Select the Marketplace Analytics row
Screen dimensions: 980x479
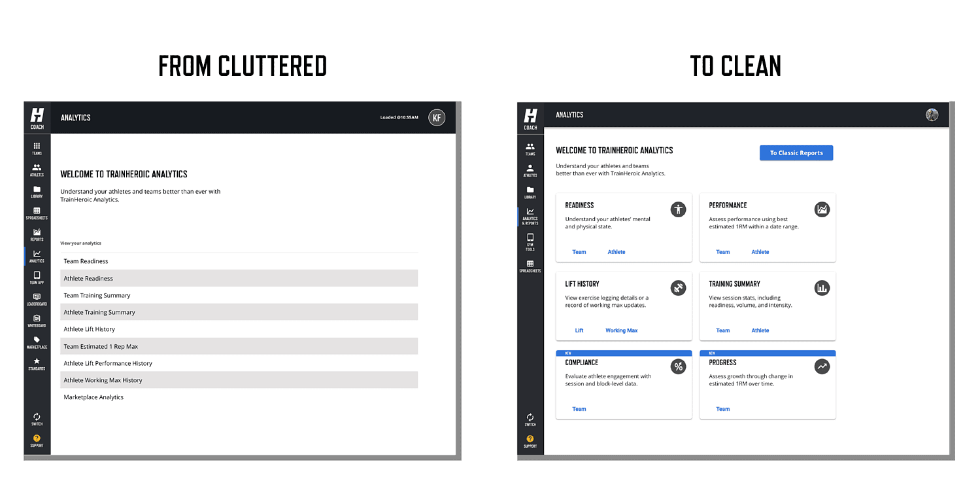click(239, 397)
